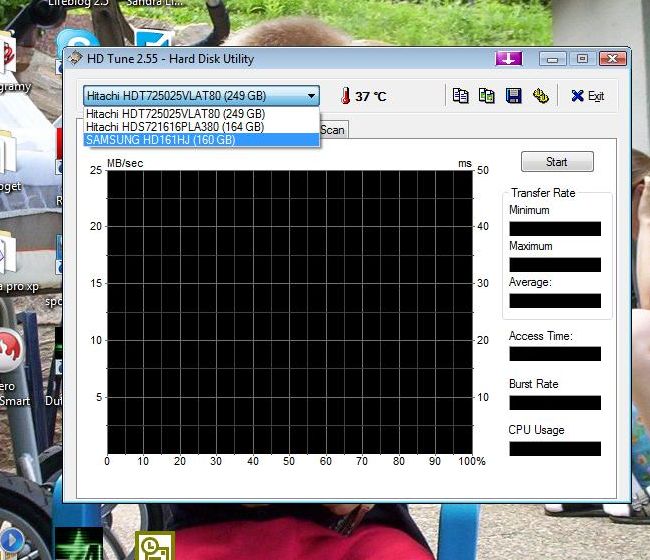The width and height of the screenshot is (650, 560).
Task: Pick SAMSUNG HD161HJ (160 GB) drive
Action: point(201,140)
